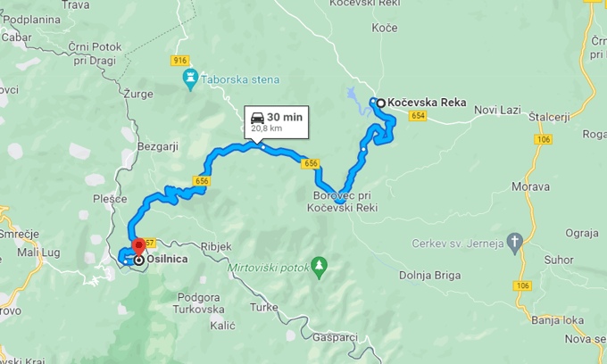Click the Taborska stena label text
607x364 pixels.
240,79
